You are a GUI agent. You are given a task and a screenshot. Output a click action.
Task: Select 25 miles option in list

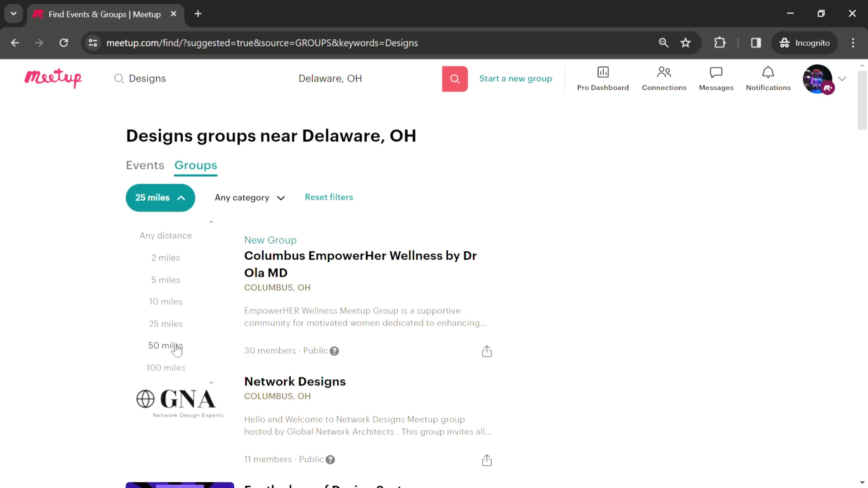tap(165, 324)
